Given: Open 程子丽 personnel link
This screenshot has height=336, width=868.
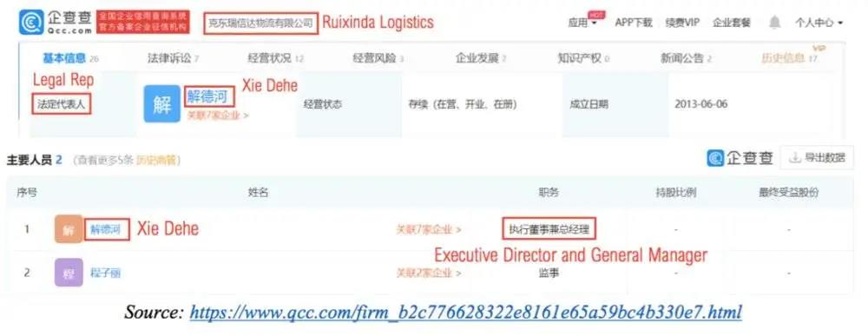Looking at the screenshot, I should (x=105, y=273).
